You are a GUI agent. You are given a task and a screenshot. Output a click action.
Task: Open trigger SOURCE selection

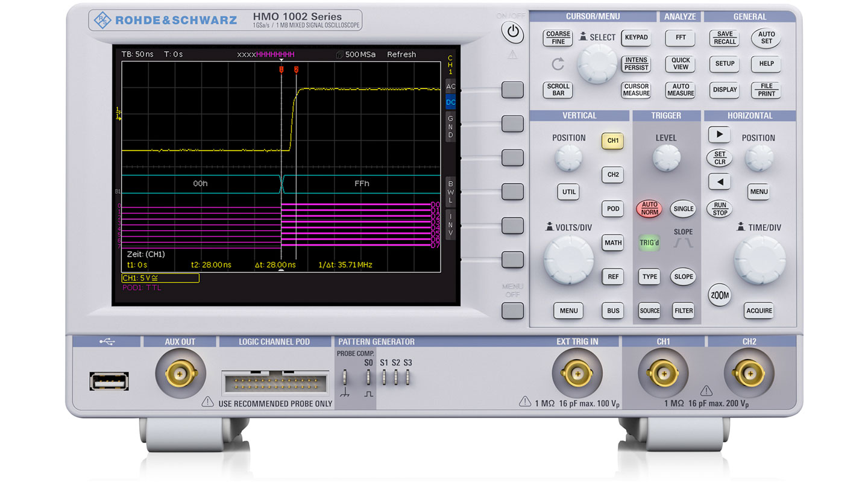coord(649,311)
